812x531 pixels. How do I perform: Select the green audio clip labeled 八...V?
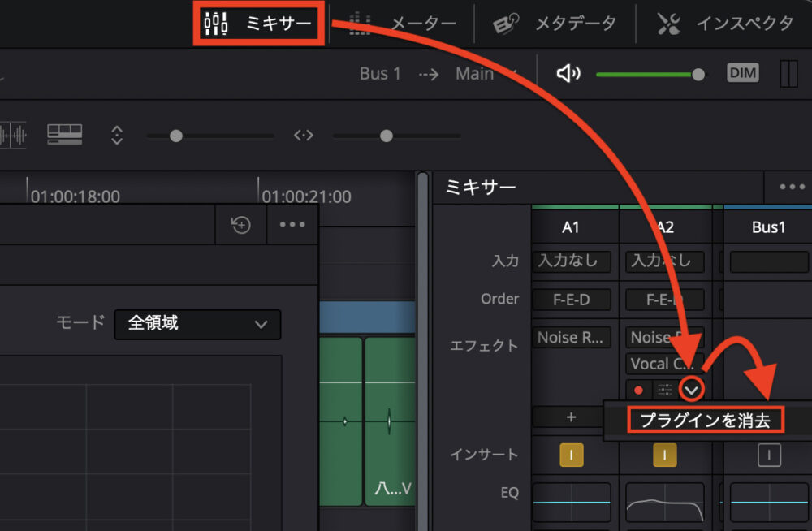(390, 421)
